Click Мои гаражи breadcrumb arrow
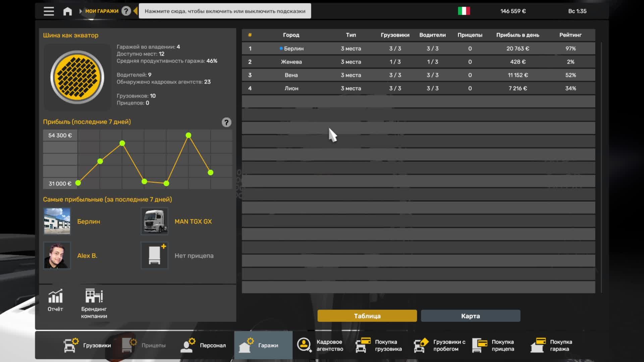 [81, 11]
